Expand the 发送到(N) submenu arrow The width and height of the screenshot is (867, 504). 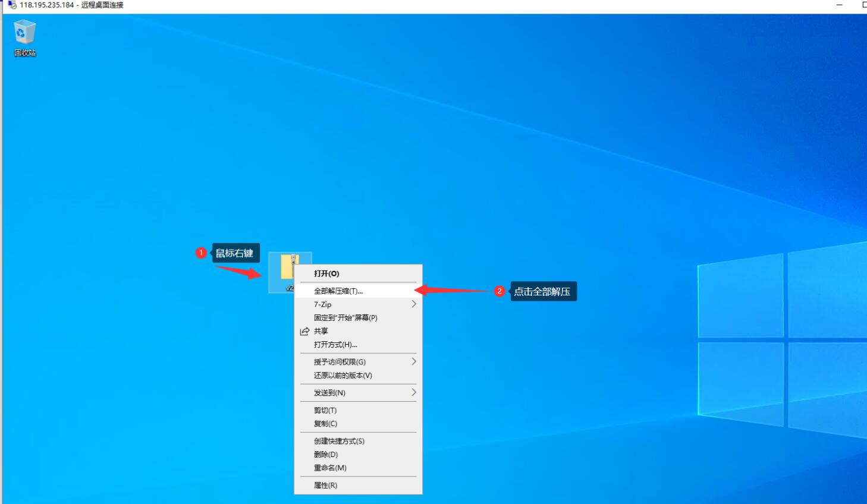tap(414, 392)
